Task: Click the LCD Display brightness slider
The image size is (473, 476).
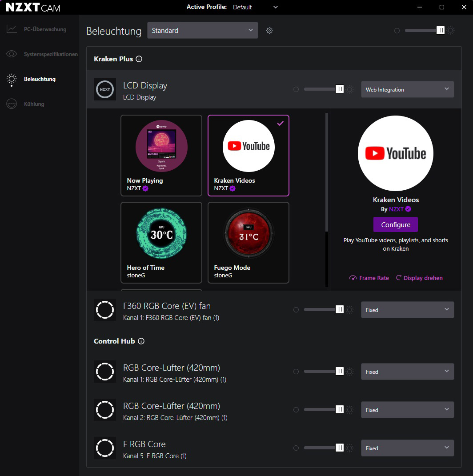Action: point(324,89)
